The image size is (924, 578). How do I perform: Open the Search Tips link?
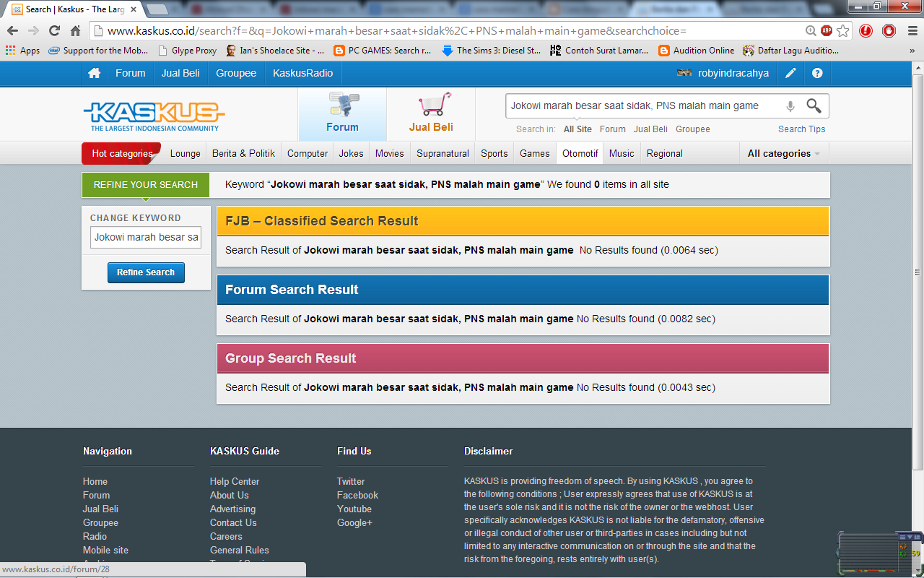click(x=802, y=129)
